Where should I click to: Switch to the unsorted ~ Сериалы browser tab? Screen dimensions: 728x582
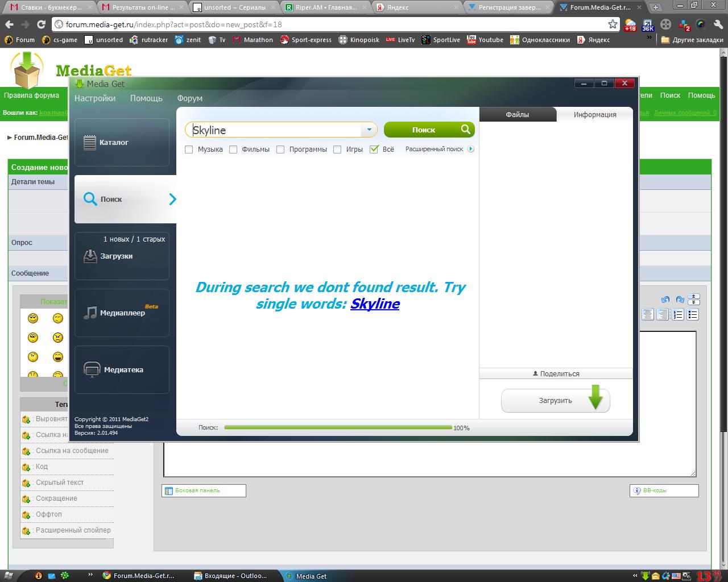[x=235, y=7]
